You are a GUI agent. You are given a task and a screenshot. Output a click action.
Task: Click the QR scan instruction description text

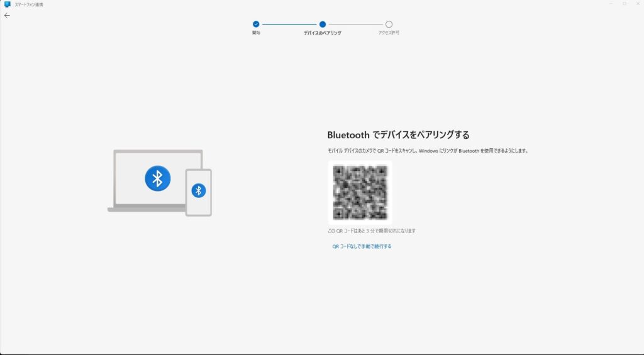tap(428, 151)
